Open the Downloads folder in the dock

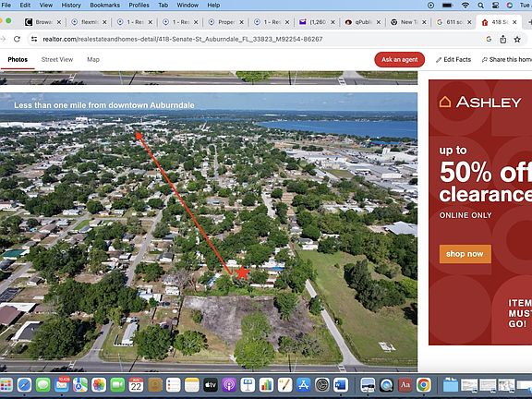click(451, 385)
